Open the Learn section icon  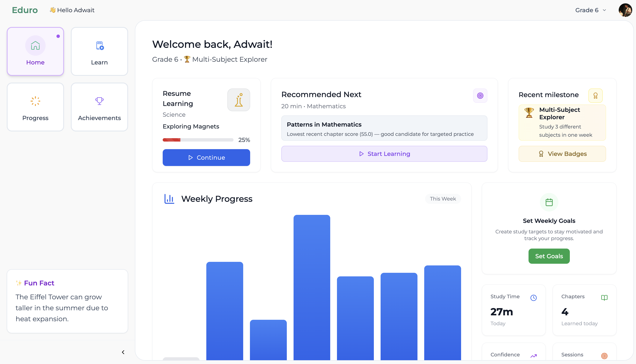pyautogui.click(x=99, y=45)
